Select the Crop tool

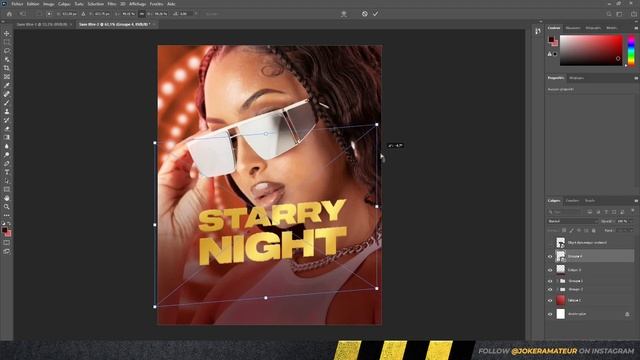tap(7, 68)
